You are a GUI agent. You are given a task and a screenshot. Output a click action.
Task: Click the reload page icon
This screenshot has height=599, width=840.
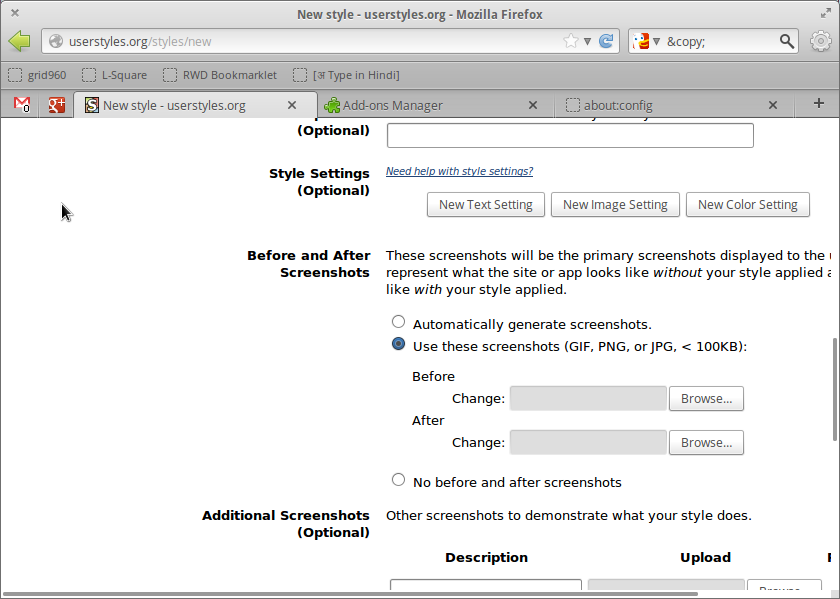point(607,41)
